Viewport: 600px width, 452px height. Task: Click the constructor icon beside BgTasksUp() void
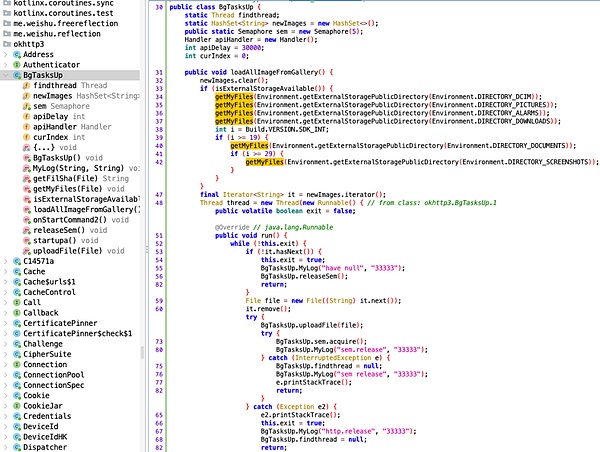click(26, 156)
